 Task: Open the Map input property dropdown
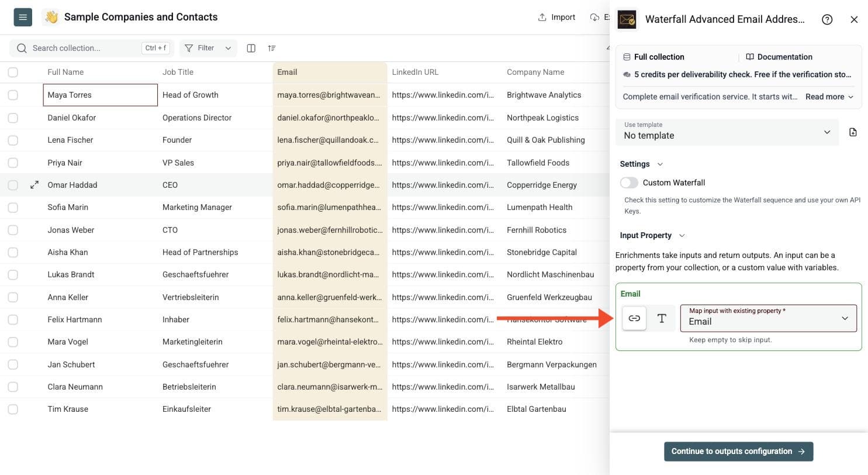coord(769,318)
